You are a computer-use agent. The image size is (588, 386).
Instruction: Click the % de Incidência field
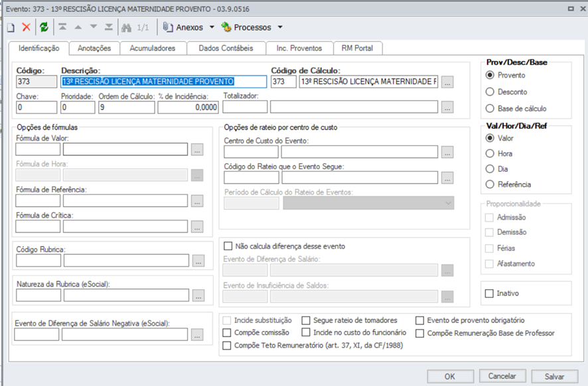coord(188,107)
